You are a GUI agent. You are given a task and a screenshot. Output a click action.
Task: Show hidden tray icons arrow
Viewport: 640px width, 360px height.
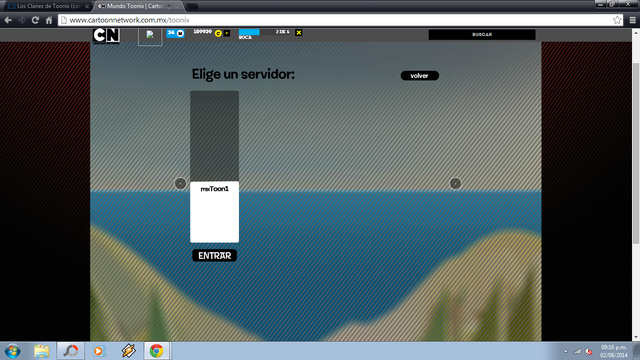[x=566, y=351]
